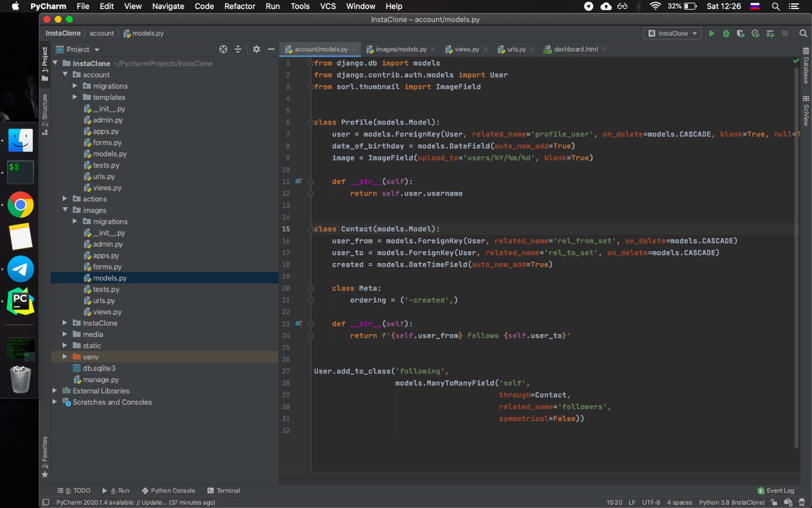Expand the venv folder
812x508 pixels.
point(65,357)
